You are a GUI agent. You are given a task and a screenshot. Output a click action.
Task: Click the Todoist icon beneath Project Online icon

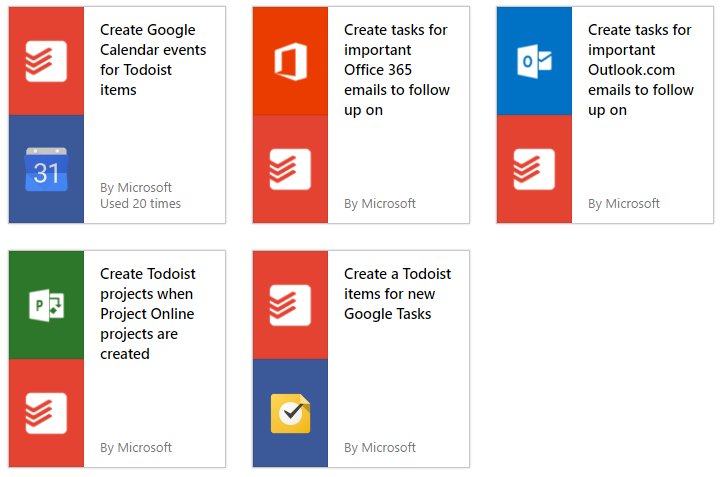coord(46,413)
